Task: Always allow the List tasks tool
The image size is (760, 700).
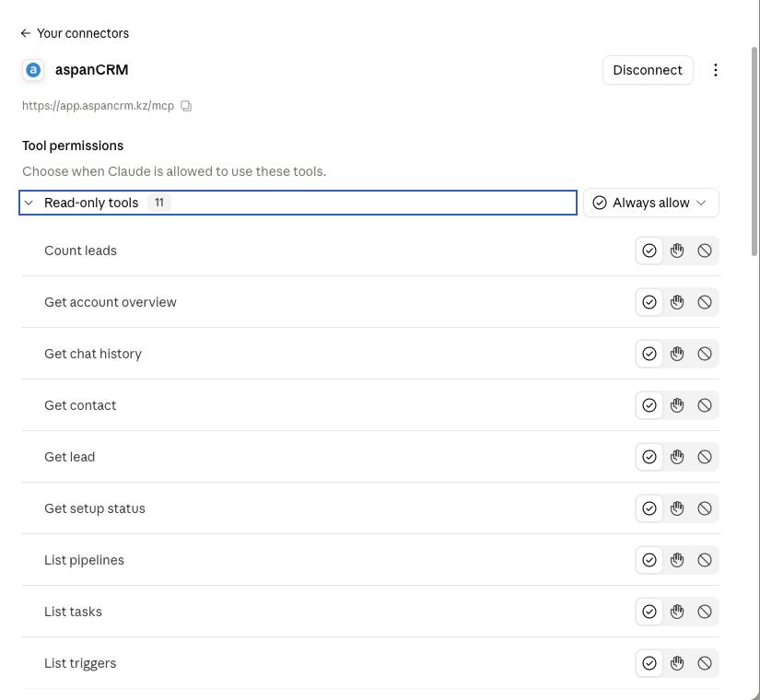Action: point(649,612)
